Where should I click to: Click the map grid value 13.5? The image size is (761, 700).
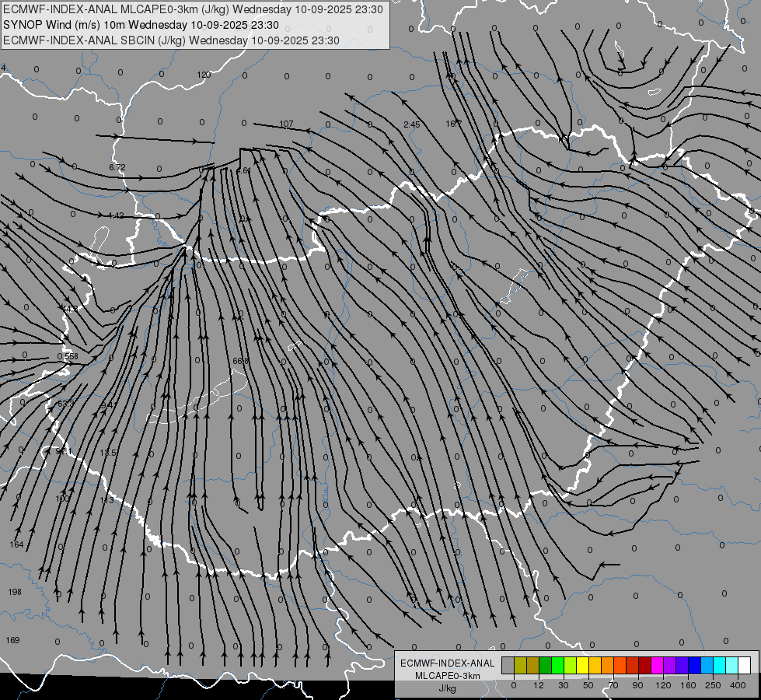(108, 452)
